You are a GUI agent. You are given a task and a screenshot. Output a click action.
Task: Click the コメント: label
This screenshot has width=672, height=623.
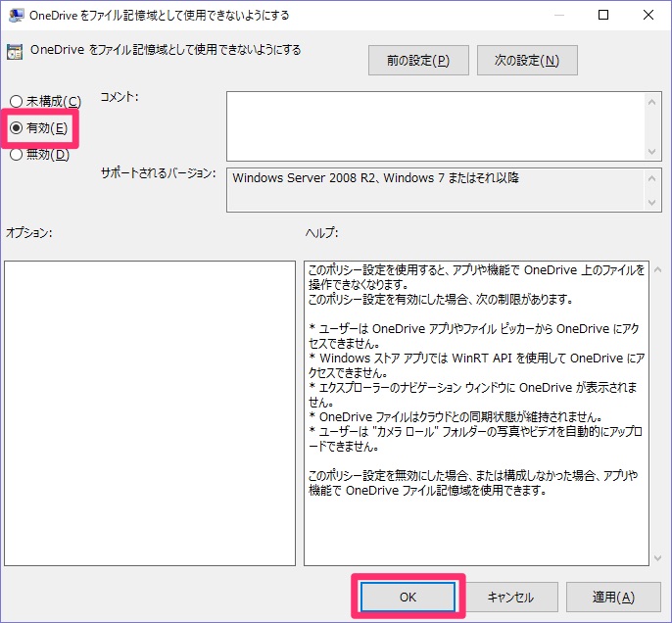click(x=120, y=97)
